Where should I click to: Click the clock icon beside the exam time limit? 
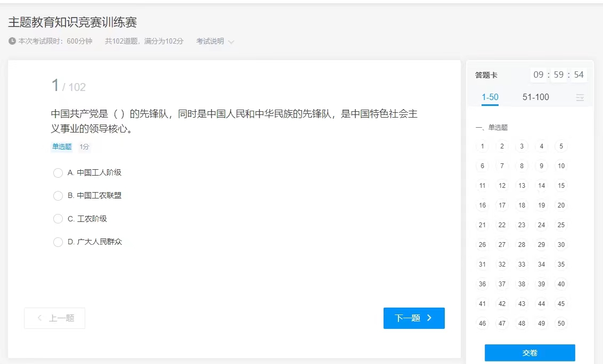tap(12, 41)
